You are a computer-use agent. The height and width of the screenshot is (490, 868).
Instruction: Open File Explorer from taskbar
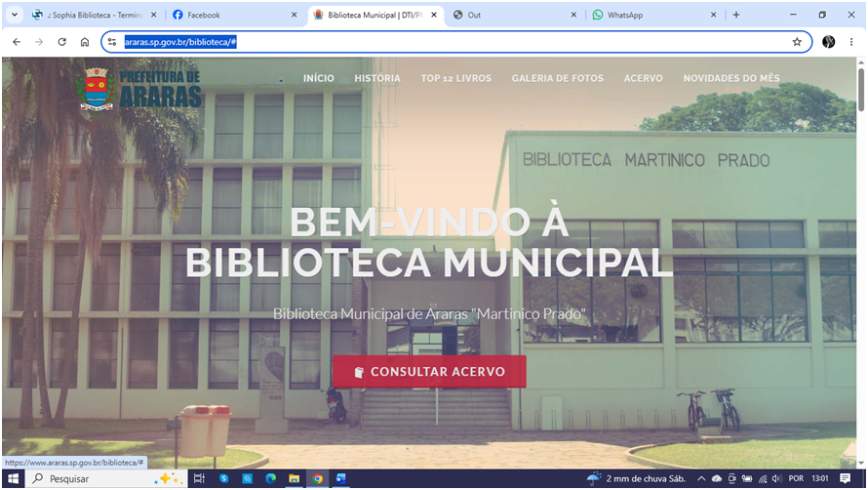coord(294,478)
